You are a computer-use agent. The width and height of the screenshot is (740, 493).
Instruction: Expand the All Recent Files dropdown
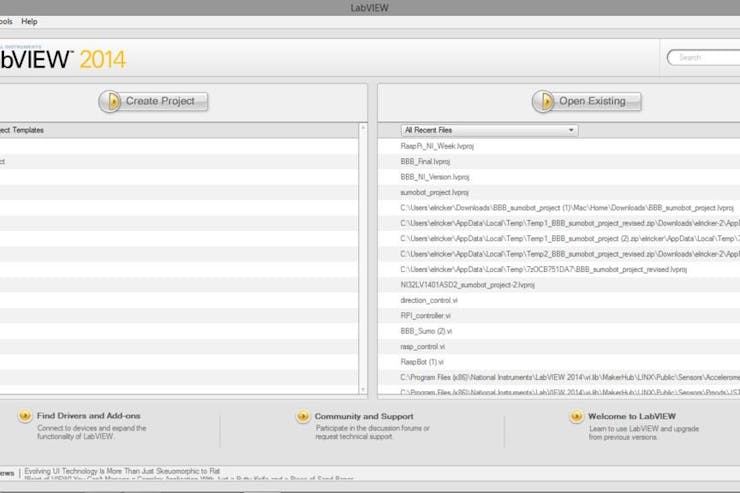tap(489, 130)
